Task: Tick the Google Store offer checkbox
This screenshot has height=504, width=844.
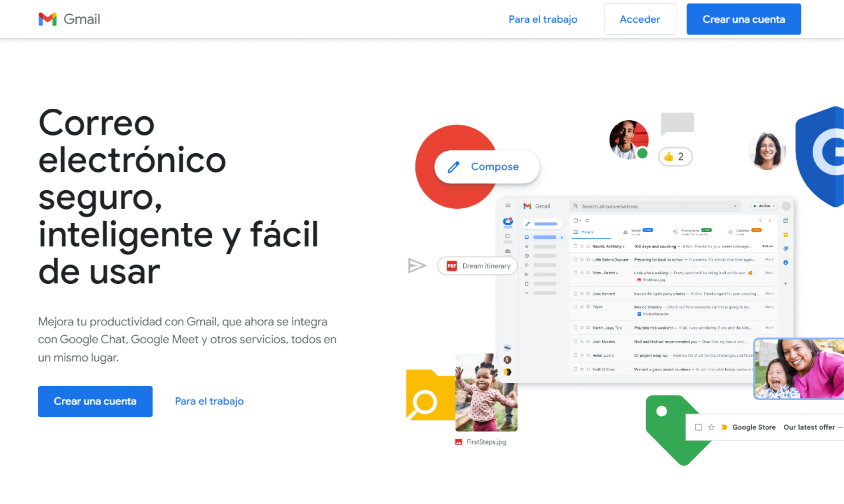Action: pos(698,427)
